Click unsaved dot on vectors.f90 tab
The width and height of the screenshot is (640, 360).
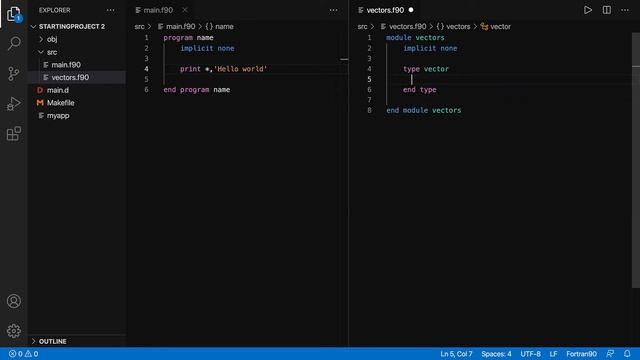click(411, 10)
